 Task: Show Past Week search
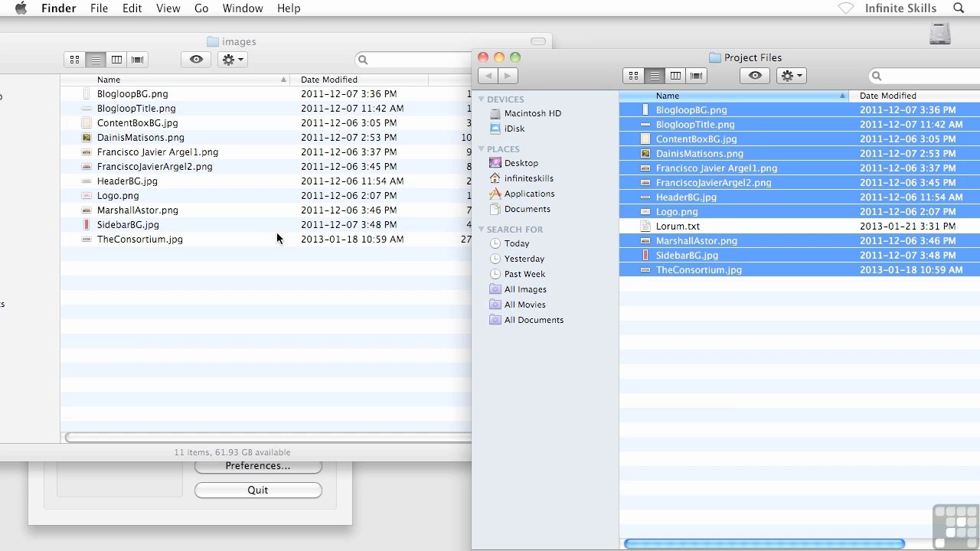[x=518, y=274]
